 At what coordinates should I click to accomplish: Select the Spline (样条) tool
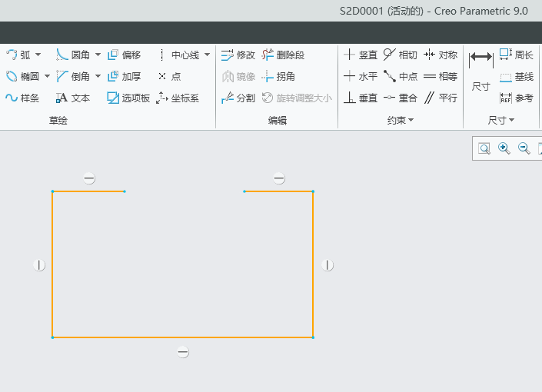point(22,98)
